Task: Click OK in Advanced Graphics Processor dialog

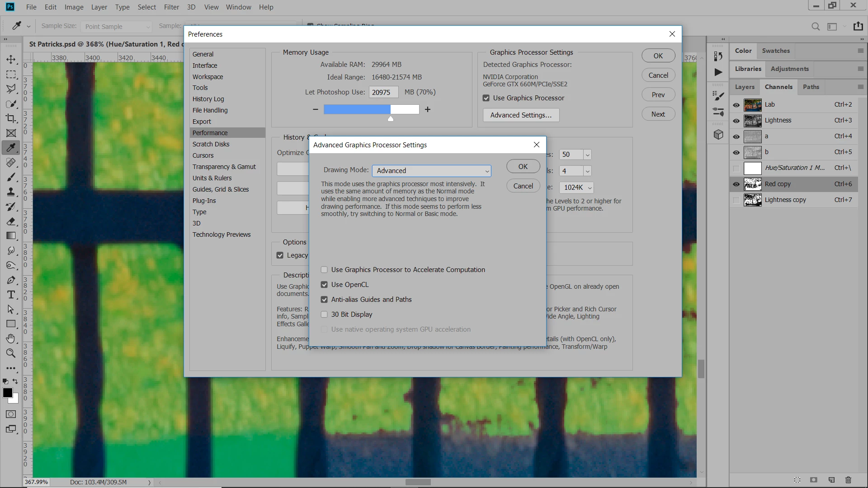Action: click(523, 166)
